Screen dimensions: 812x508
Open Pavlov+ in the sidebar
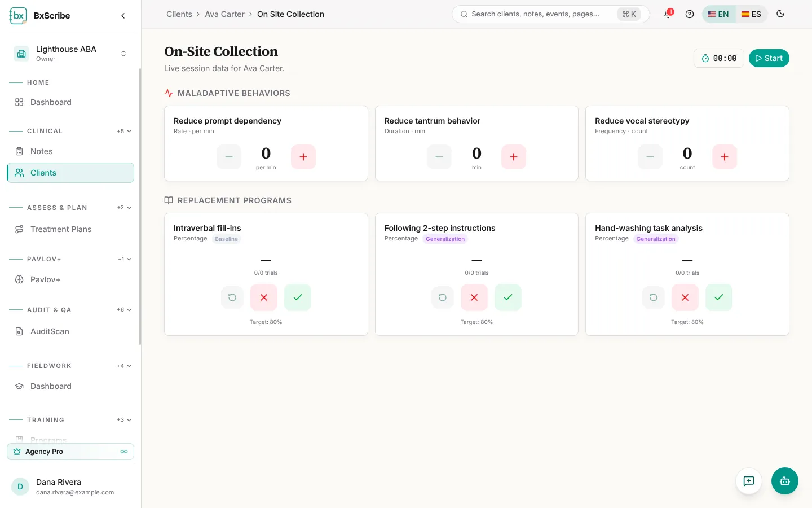coord(70,279)
